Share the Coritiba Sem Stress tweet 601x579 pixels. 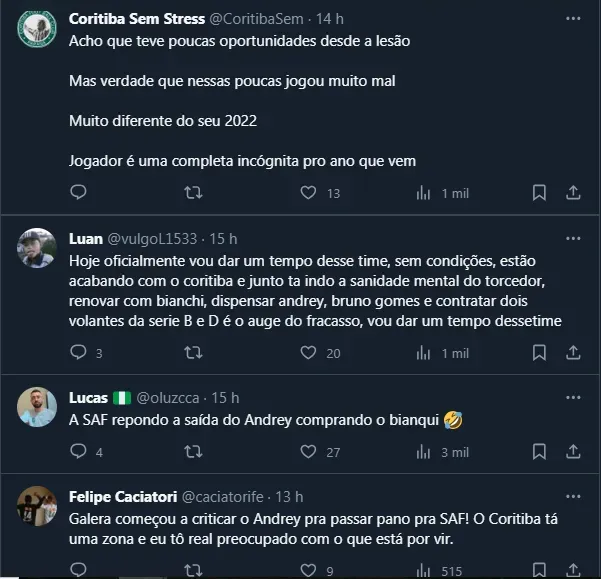click(573, 193)
